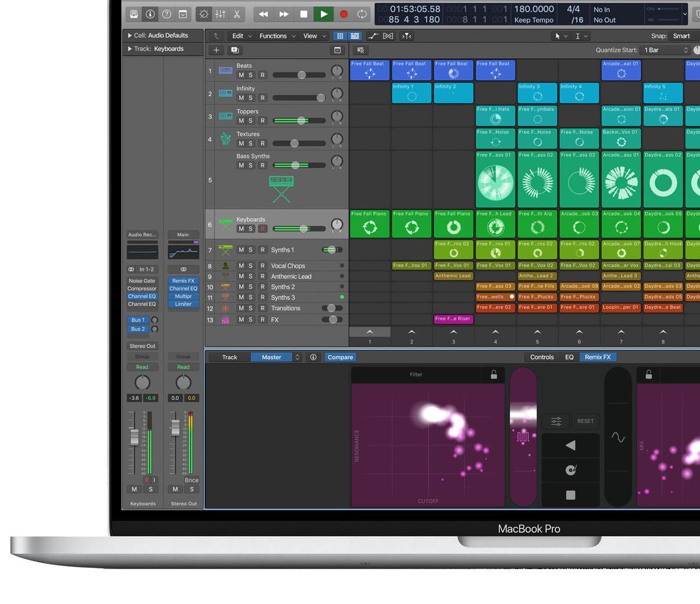Click the Bass Synths keyboard stand icon
Screen dimensions: 700x604
282,189
